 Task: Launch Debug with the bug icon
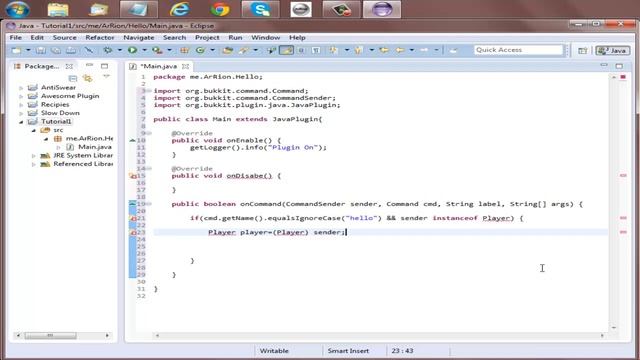tap(107, 50)
